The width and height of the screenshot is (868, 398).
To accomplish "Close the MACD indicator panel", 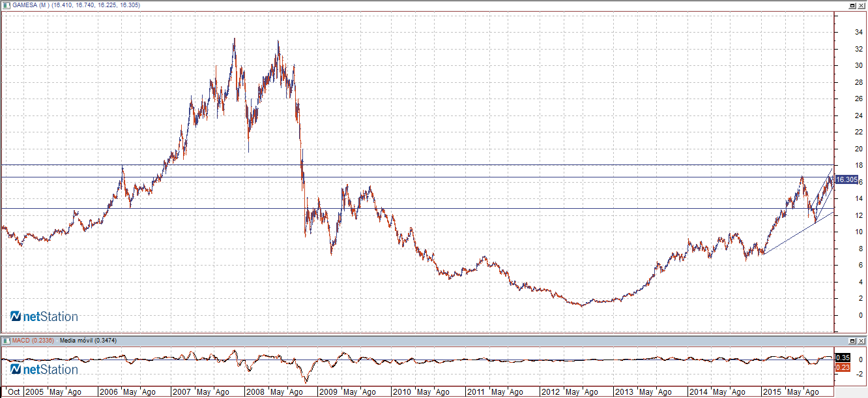I will pyautogui.click(x=861, y=341).
